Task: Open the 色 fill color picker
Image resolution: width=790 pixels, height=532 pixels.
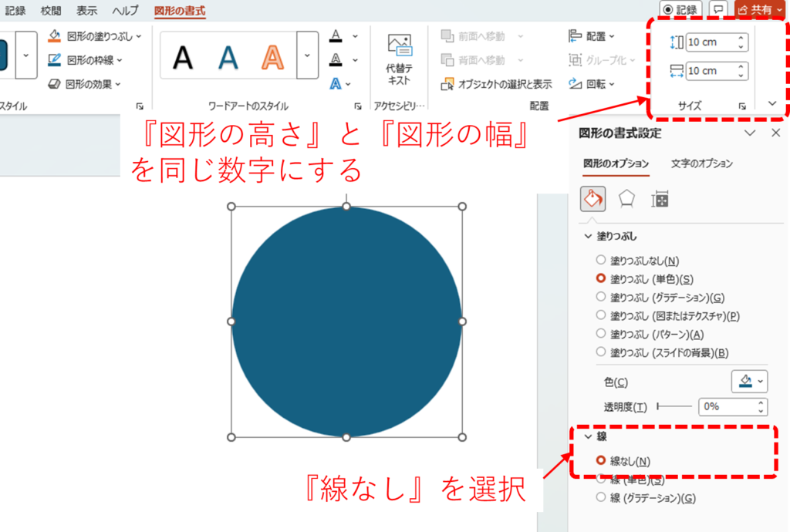Action: pyautogui.click(x=749, y=381)
